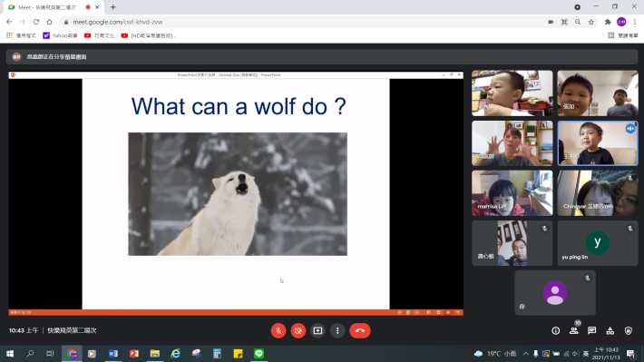The image size is (644, 362).
Task: Open Sticky Notes from the taskbar
Action: [x=239, y=353]
